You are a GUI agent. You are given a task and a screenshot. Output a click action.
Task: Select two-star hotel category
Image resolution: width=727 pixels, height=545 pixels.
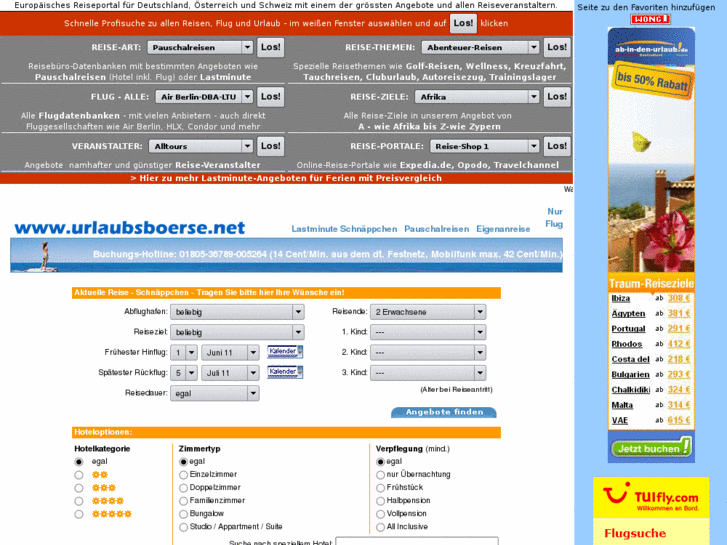(79, 475)
